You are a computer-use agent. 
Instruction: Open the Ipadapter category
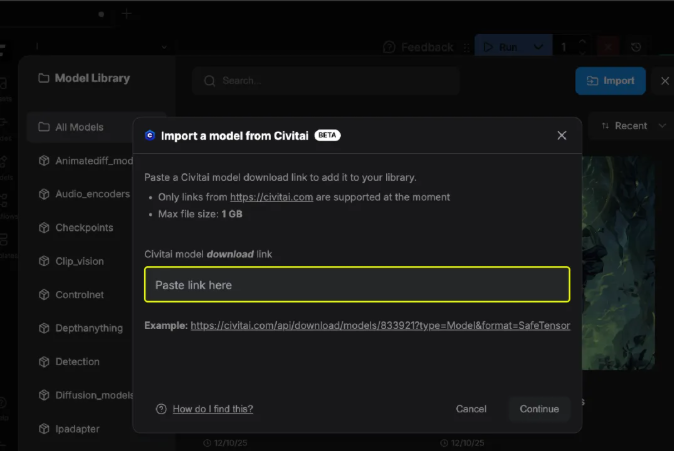[x=77, y=429]
